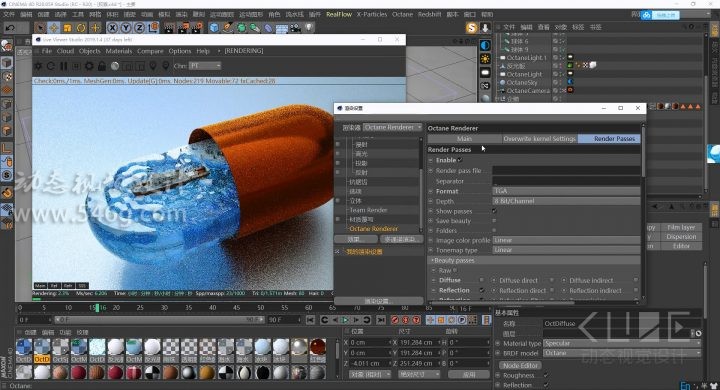Screen dimensions: 720x390
Task: Toggle the Show passes checkbox
Action: pyautogui.click(x=495, y=211)
